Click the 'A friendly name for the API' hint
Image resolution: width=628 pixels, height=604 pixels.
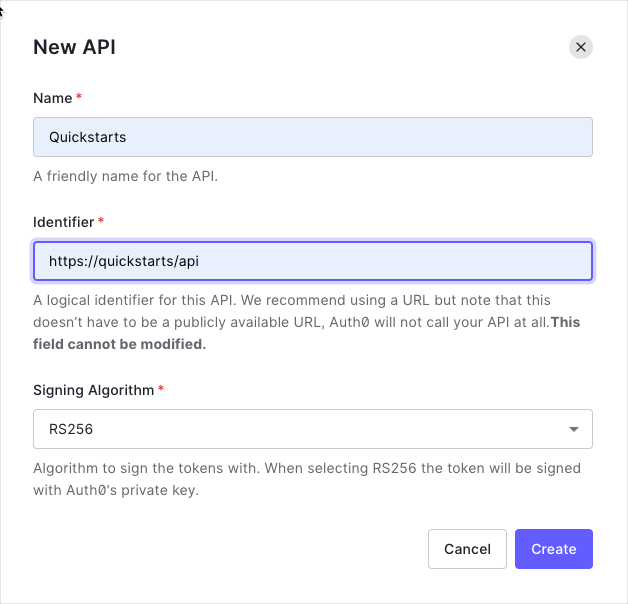coord(125,177)
